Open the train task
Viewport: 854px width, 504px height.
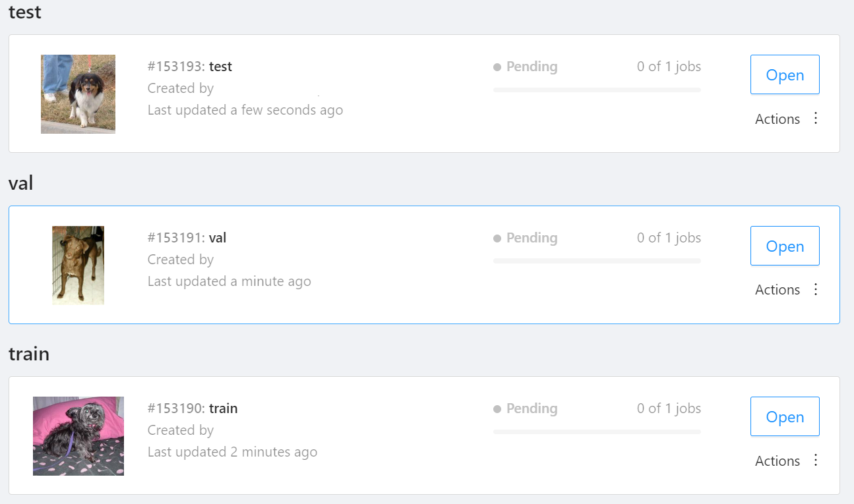[x=785, y=416]
